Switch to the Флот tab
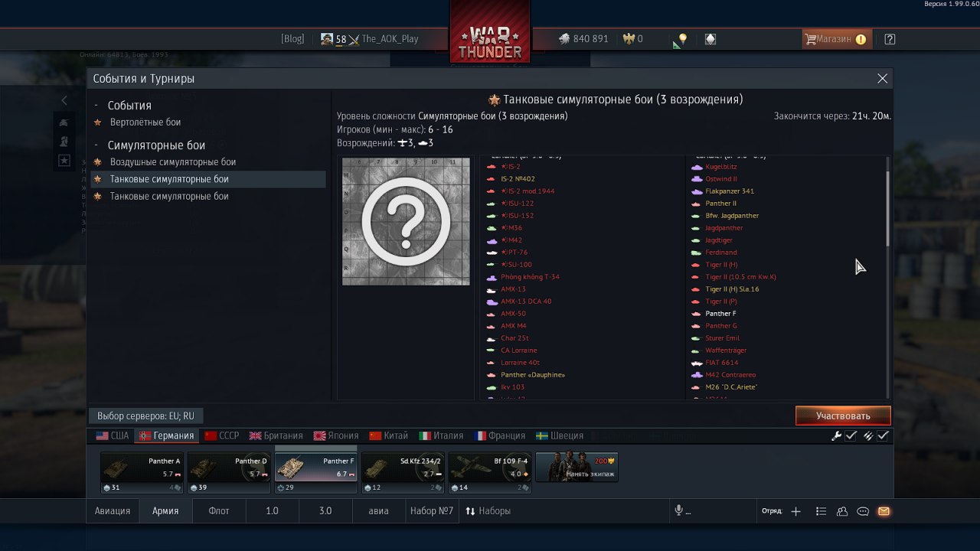The image size is (980, 551). pos(219,511)
